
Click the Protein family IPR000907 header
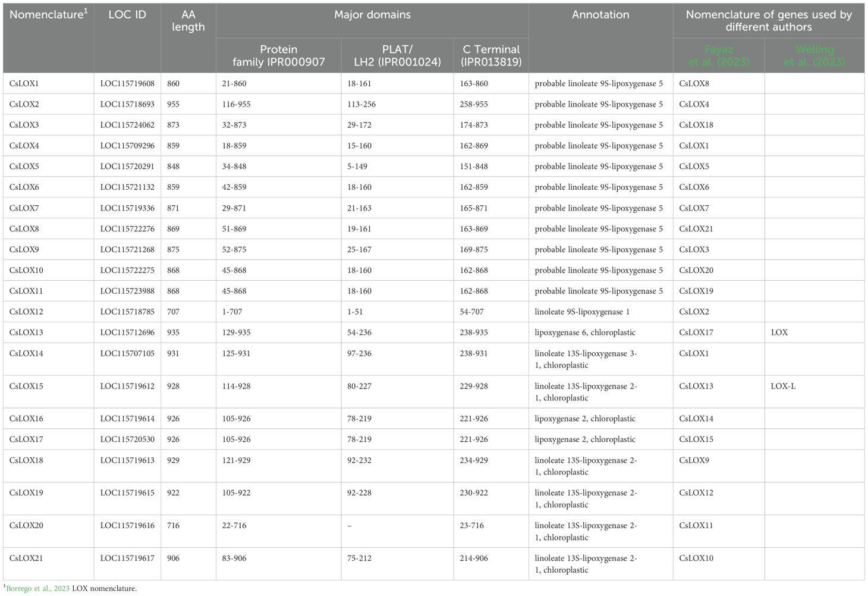[x=279, y=55]
